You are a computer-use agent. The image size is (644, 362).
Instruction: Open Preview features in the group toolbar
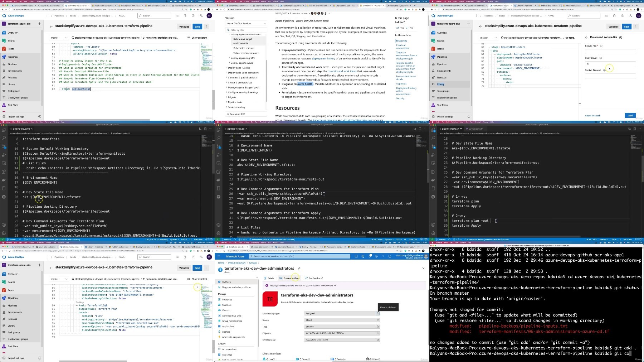tap(289, 278)
